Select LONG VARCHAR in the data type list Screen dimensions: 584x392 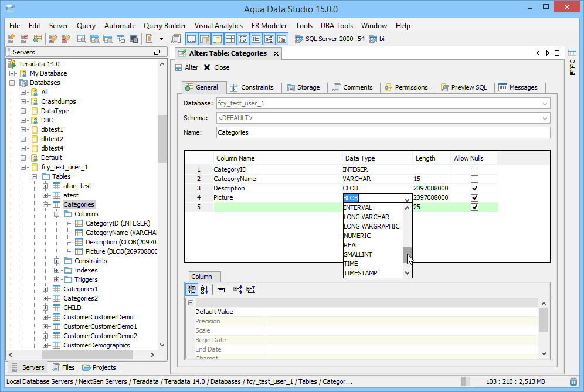coord(373,217)
